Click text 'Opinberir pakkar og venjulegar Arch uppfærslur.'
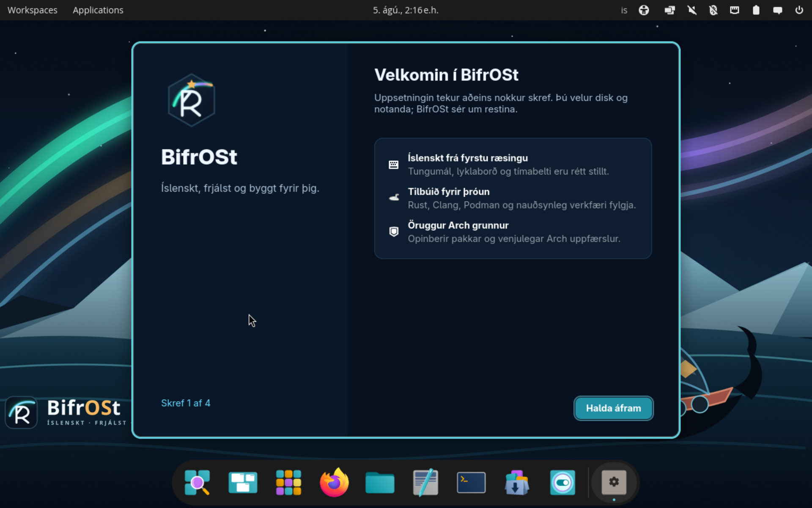This screenshot has width=812, height=508. [514, 239]
